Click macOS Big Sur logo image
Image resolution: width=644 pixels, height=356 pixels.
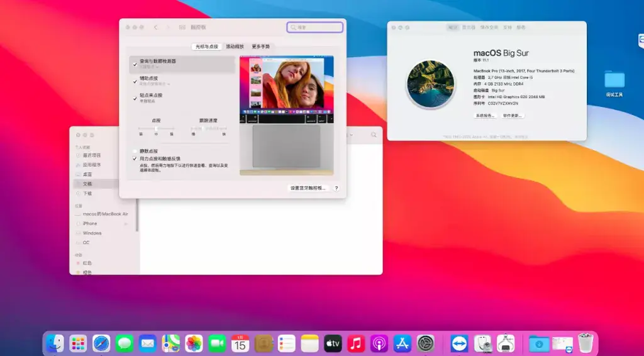pyautogui.click(x=430, y=84)
